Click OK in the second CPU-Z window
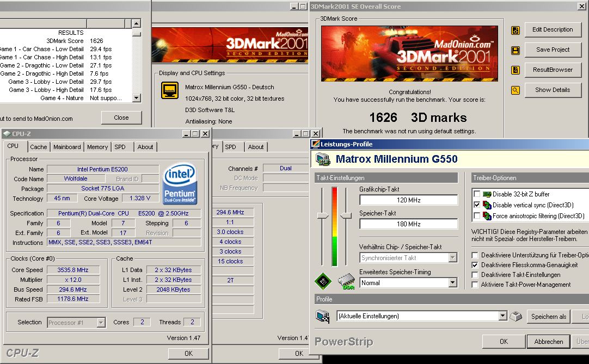The height and width of the screenshot is (364, 589). (x=299, y=354)
